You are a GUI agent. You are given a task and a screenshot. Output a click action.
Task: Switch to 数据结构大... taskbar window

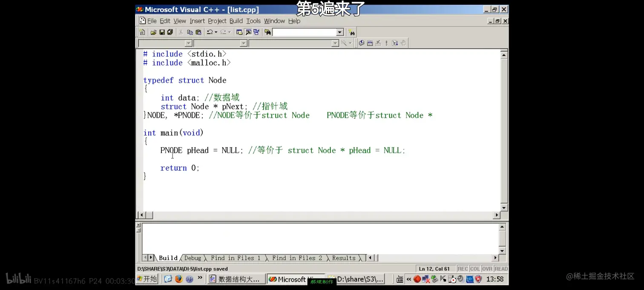[x=236, y=279]
